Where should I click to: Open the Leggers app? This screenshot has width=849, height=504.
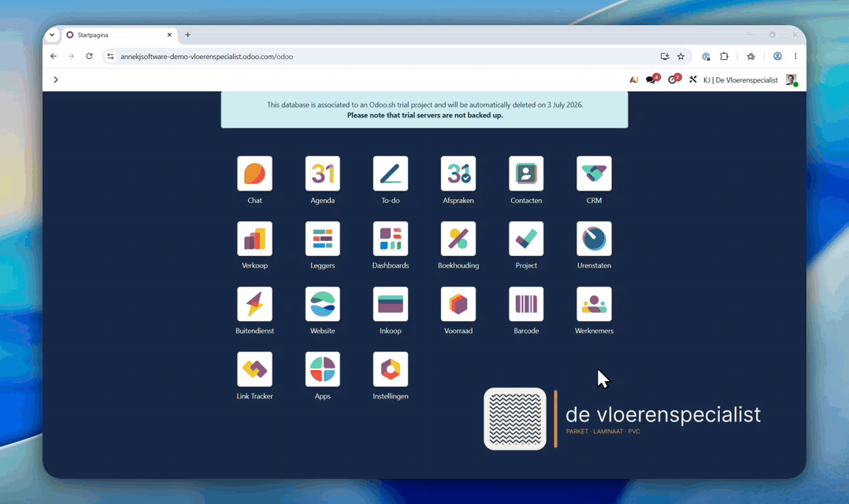(x=323, y=239)
